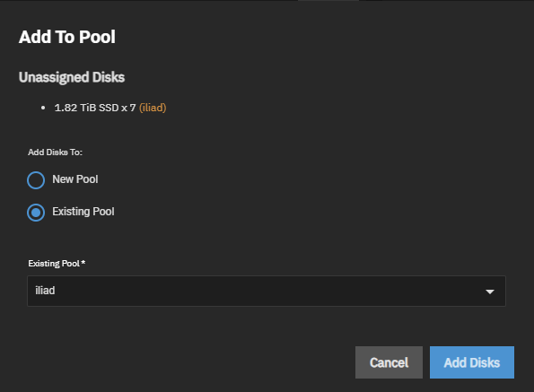Image resolution: width=534 pixels, height=392 pixels.
Task: Click the iliad value in the dropdown
Action: pyautogui.click(x=45, y=291)
